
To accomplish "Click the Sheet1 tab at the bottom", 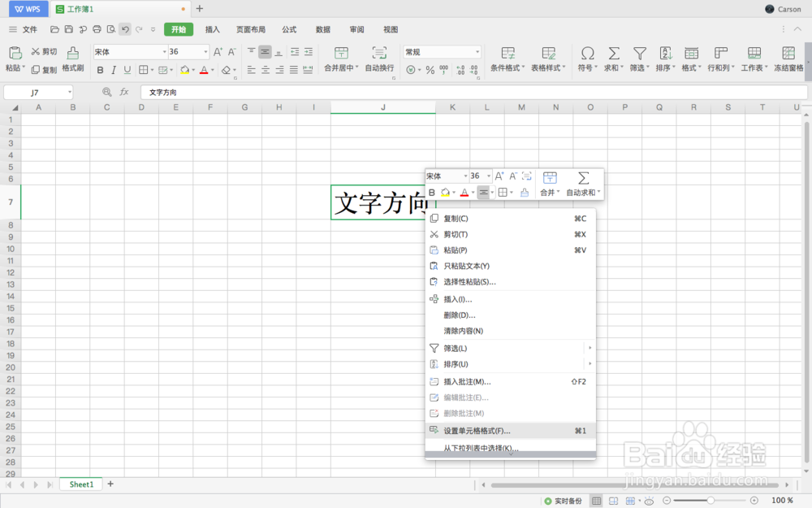I will pyautogui.click(x=80, y=484).
